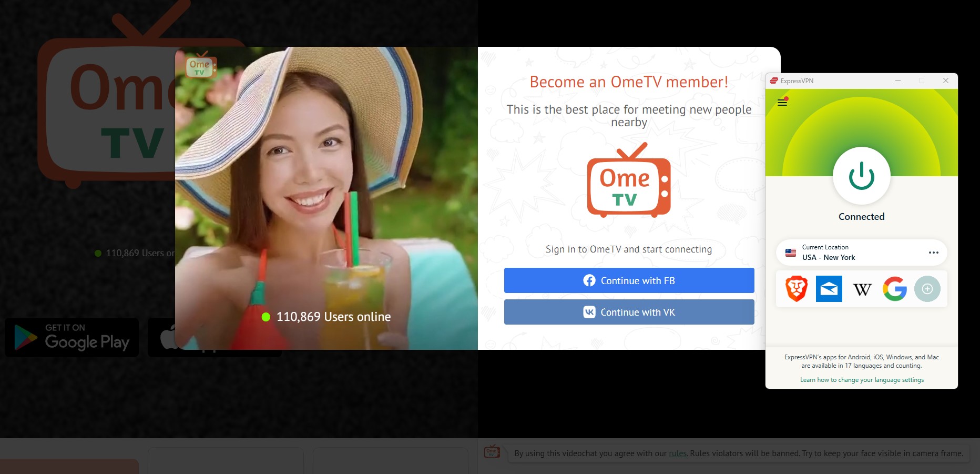Toggle the VPN power button to disconnect
The image size is (980, 474).
coord(861,176)
